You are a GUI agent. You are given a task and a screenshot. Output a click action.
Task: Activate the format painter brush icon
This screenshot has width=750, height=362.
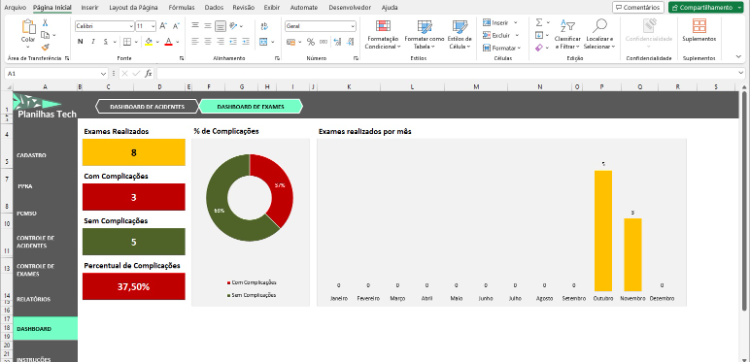[x=45, y=47]
